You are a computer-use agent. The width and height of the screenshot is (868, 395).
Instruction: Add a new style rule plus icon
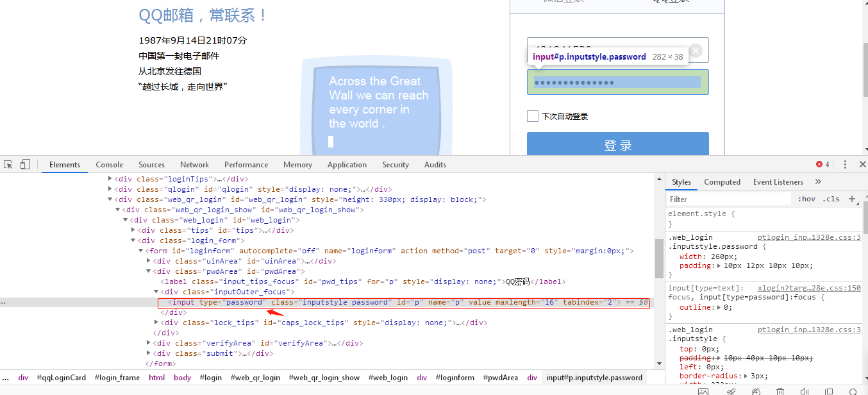[852, 199]
